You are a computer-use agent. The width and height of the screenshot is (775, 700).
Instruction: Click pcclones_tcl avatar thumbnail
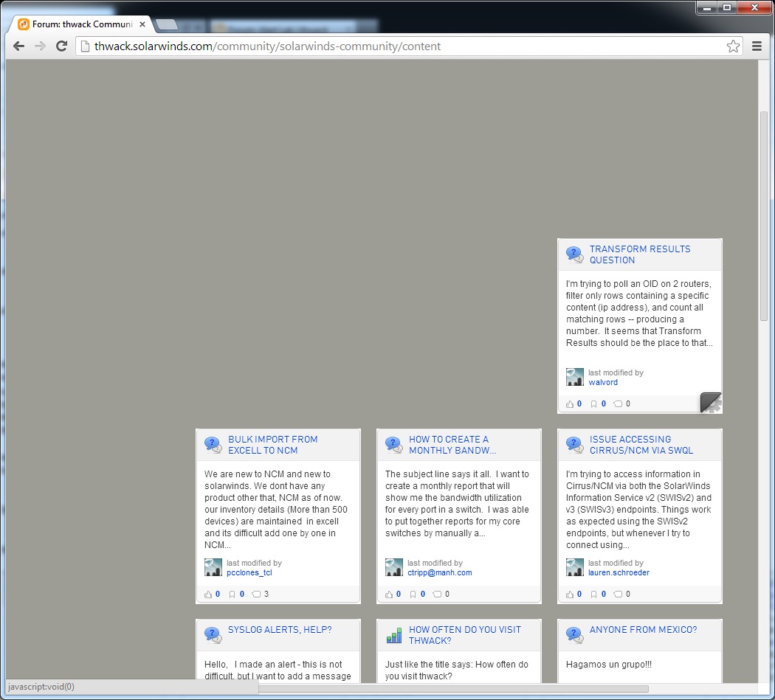[x=213, y=567]
